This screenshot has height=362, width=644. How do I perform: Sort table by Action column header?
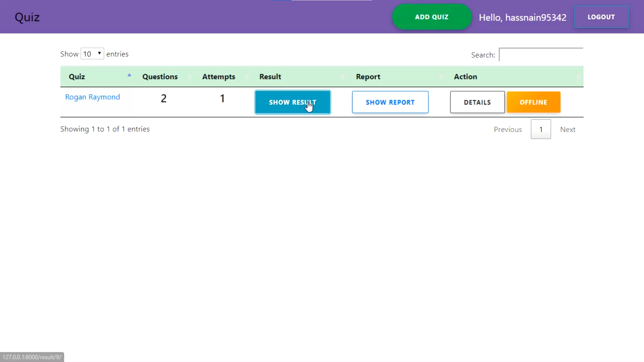click(466, 77)
